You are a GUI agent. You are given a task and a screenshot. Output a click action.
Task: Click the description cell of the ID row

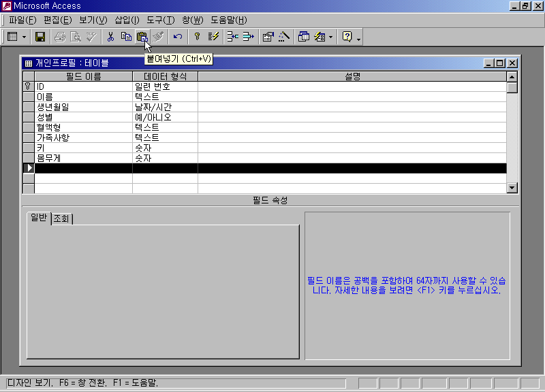pyautogui.click(x=352, y=86)
